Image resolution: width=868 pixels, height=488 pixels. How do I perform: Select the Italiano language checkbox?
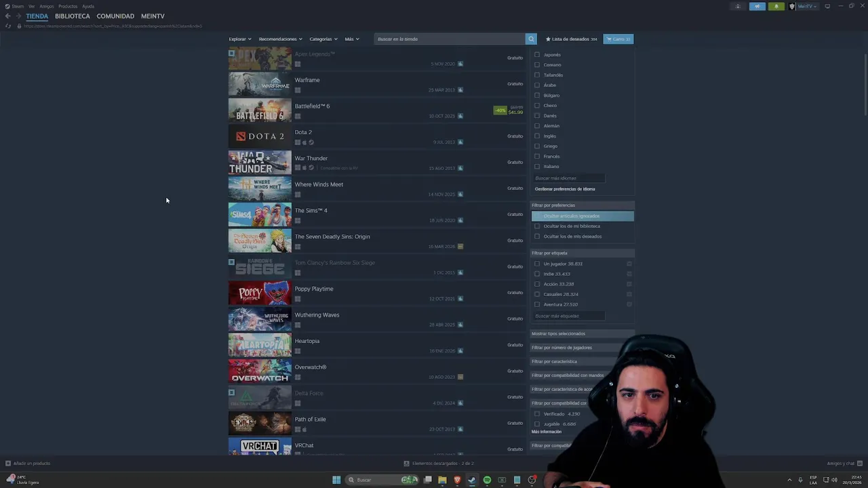coord(537,167)
